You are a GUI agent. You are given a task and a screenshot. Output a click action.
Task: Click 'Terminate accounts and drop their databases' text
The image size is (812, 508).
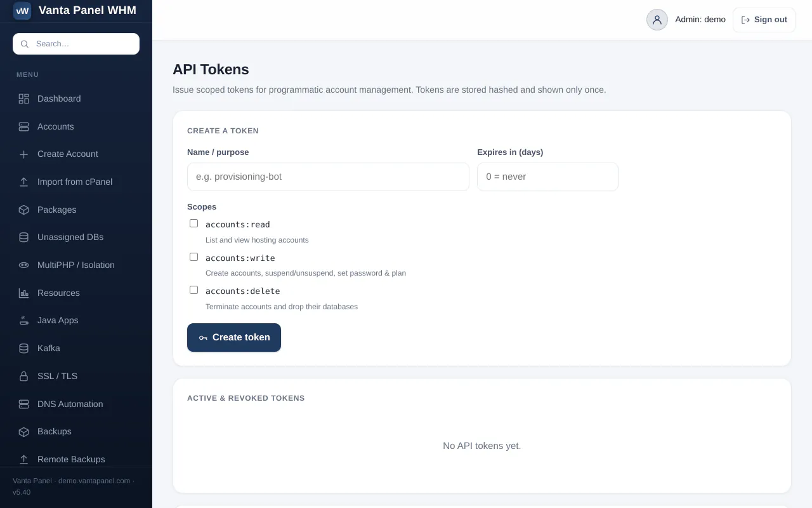coord(282,307)
